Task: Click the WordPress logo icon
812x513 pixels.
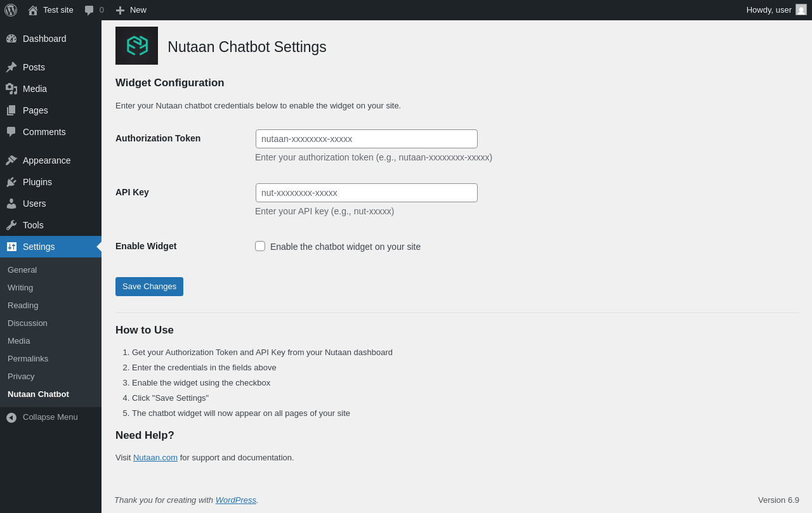Action: pos(11,10)
